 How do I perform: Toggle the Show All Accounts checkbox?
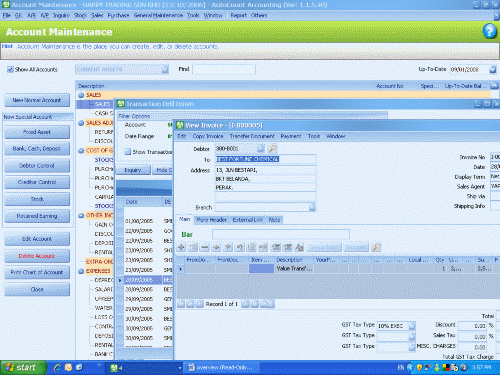(10, 69)
